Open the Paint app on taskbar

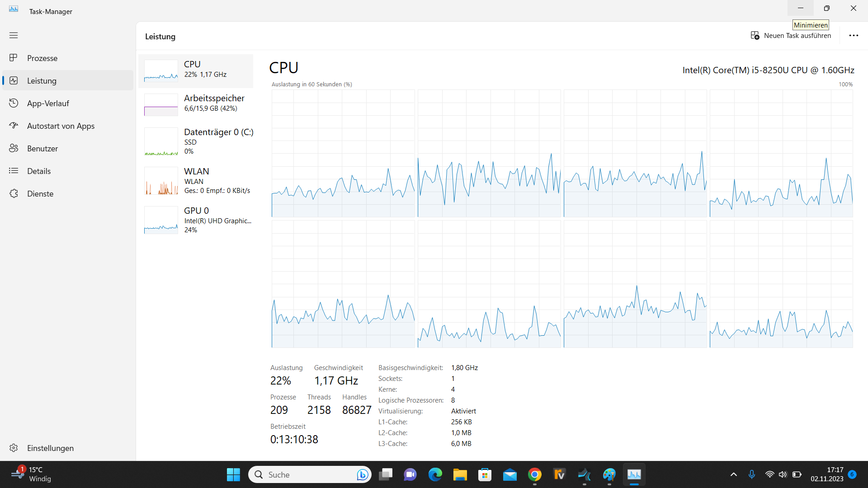click(x=609, y=474)
